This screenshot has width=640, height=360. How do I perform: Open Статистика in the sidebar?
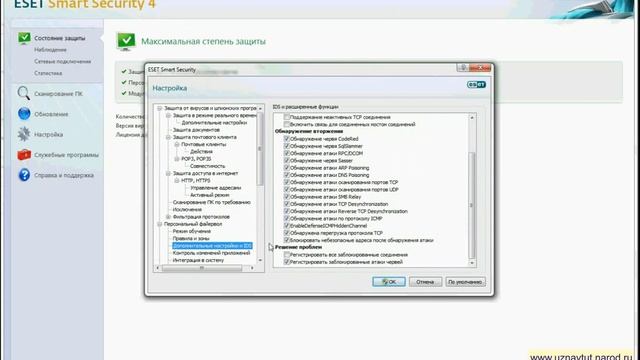[48, 73]
